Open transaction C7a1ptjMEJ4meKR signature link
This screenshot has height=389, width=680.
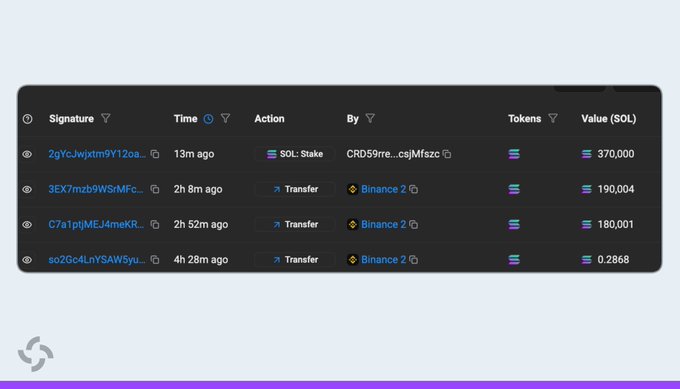point(96,224)
